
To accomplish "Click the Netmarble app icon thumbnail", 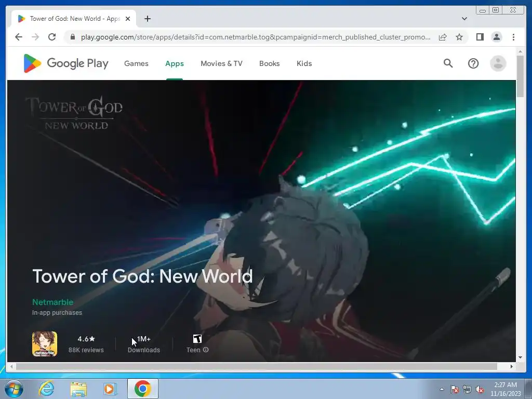I will (x=45, y=344).
